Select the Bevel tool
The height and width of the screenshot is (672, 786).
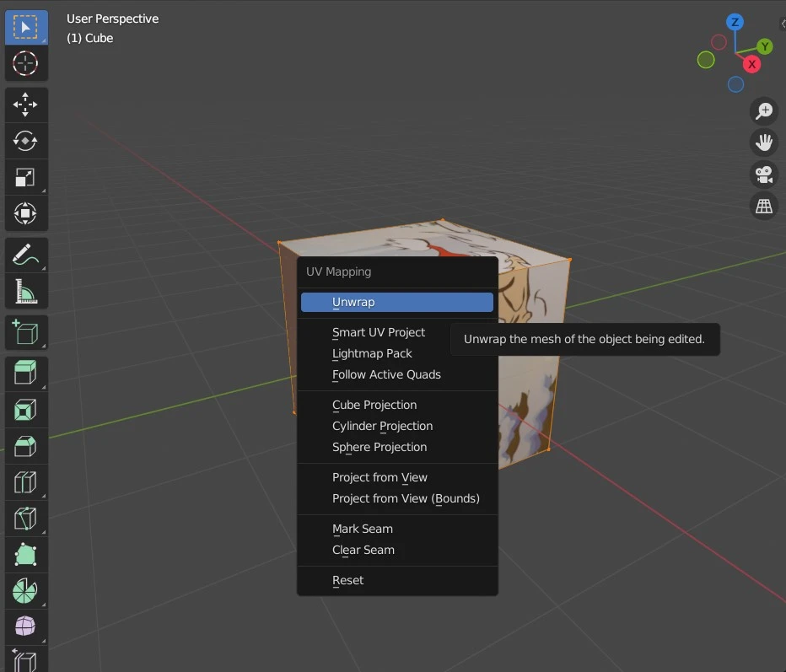pyautogui.click(x=26, y=446)
